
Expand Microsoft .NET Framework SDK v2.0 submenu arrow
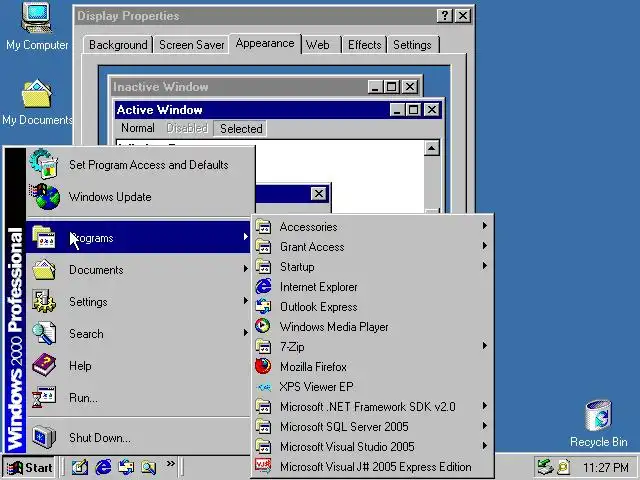484,406
